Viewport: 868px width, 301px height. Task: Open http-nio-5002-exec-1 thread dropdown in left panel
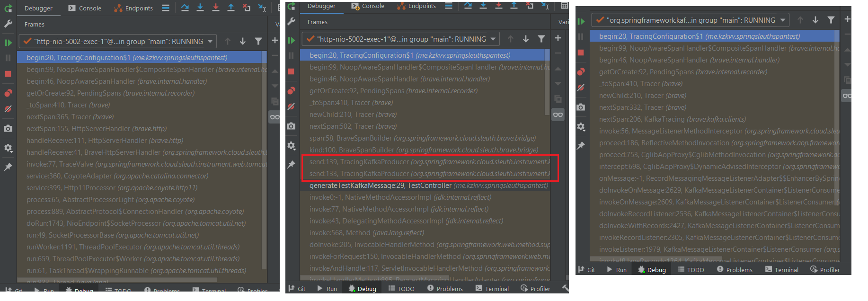118,41
